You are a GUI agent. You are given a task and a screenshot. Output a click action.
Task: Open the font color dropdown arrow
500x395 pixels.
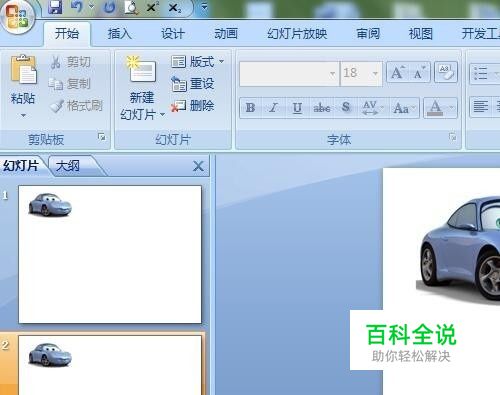click(x=451, y=108)
